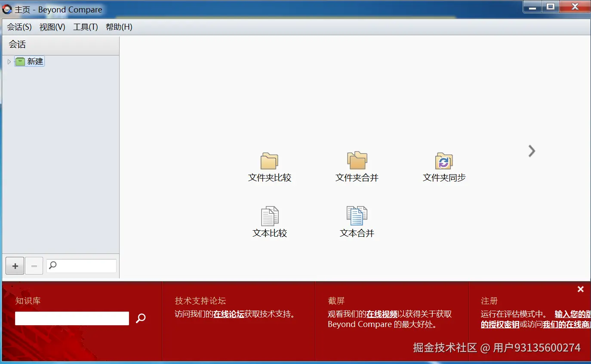Click the knowledge base search magnifier icon
Screen dimensions: 591x364
click(140, 318)
